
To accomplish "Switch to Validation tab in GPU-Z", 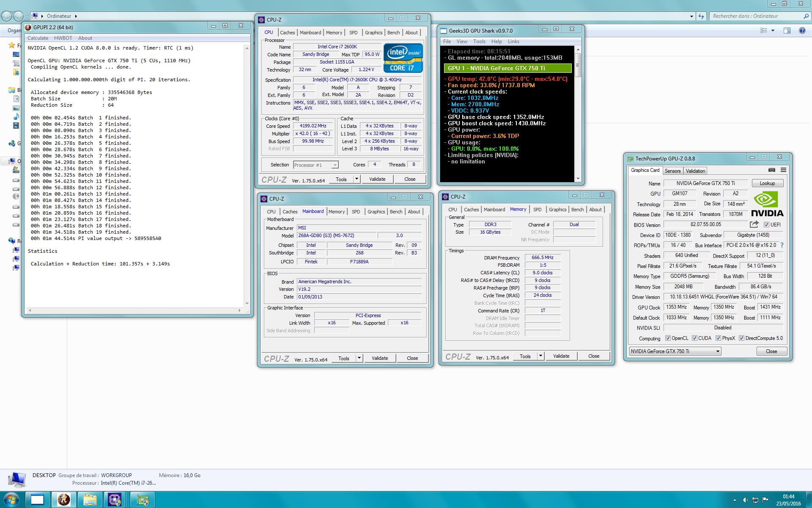I will click(695, 171).
